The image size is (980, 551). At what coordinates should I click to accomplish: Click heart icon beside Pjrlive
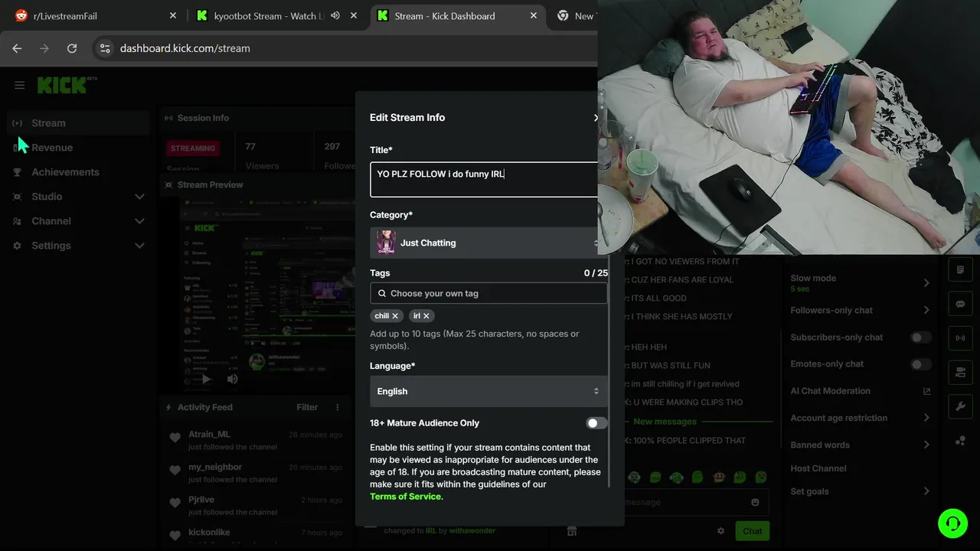175,504
